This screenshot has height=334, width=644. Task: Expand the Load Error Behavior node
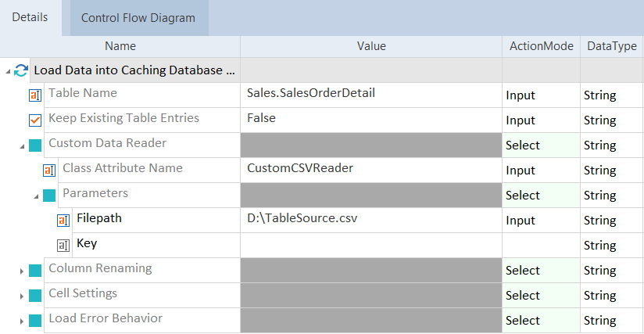(21, 321)
